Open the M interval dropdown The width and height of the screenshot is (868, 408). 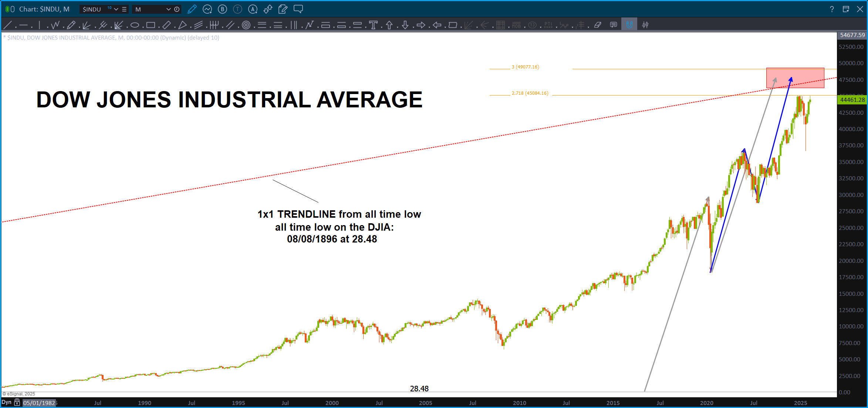pyautogui.click(x=168, y=9)
